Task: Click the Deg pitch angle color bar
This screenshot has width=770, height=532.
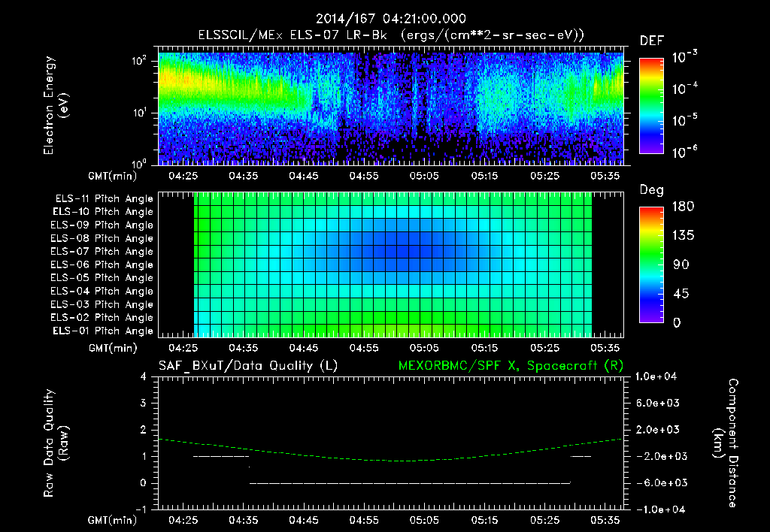Action: coord(651,264)
